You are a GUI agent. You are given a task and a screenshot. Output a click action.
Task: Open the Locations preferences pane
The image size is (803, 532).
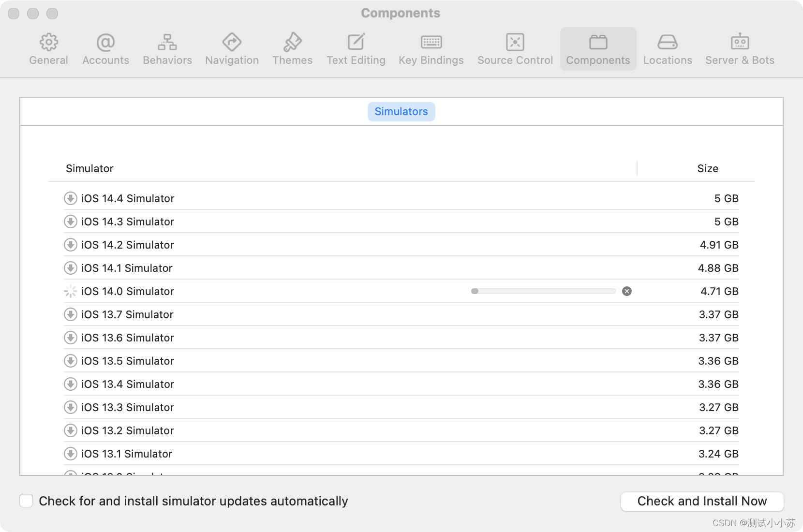click(x=668, y=49)
